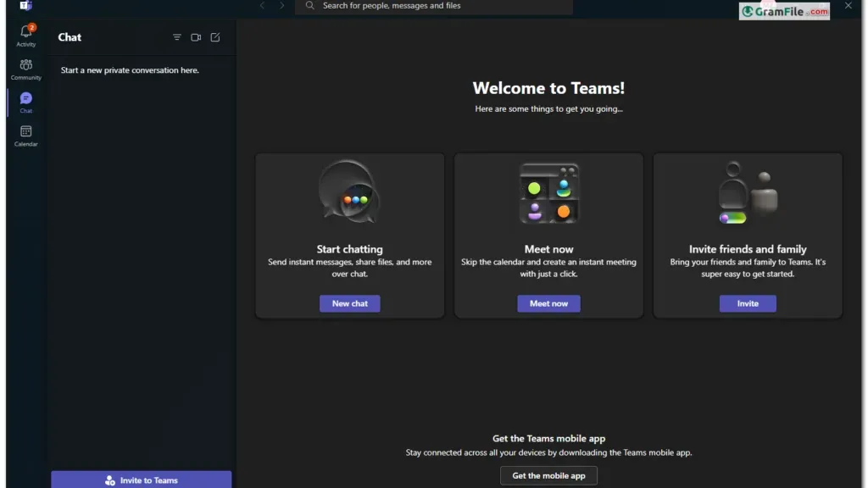This screenshot has width=868, height=488.
Task: Click the Invite to Teams button
Action: (142, 480)
